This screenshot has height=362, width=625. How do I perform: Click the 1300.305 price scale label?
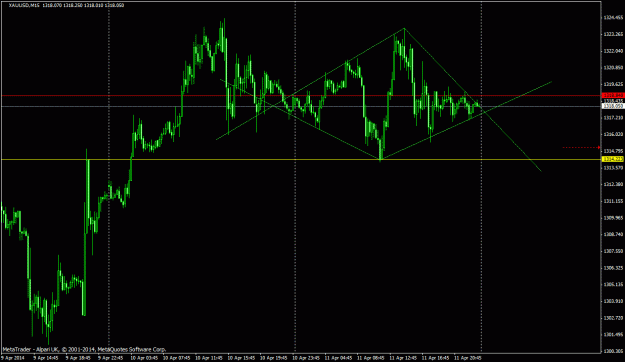coord(613,351)
